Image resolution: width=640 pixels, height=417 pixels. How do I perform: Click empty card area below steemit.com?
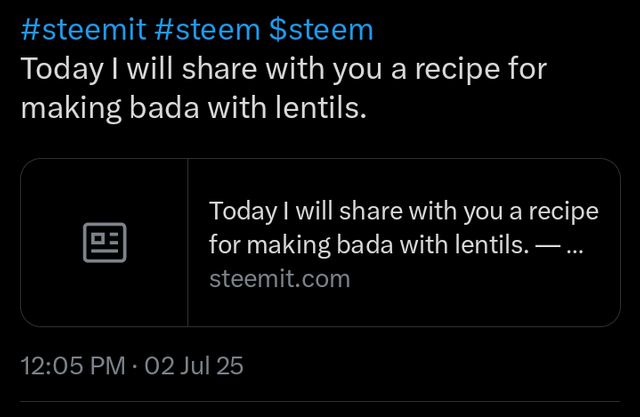click(x=404, y=308)
